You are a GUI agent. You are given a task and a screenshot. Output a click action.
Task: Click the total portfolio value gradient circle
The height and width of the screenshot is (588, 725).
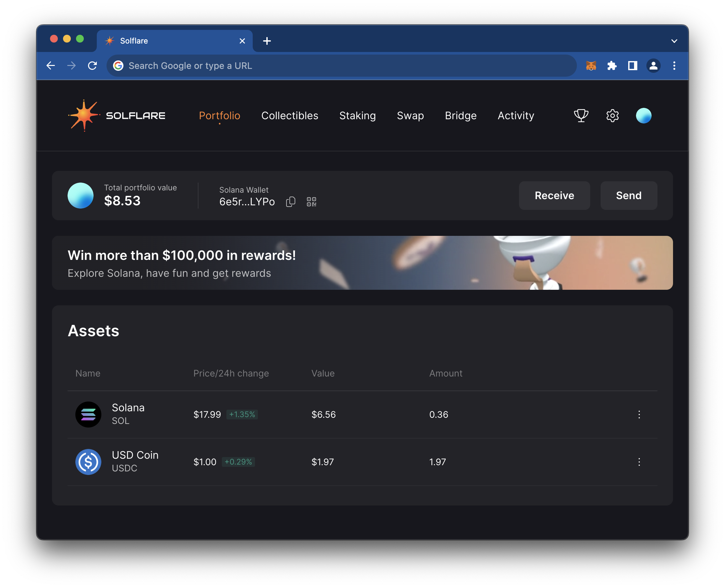[80, 196]
